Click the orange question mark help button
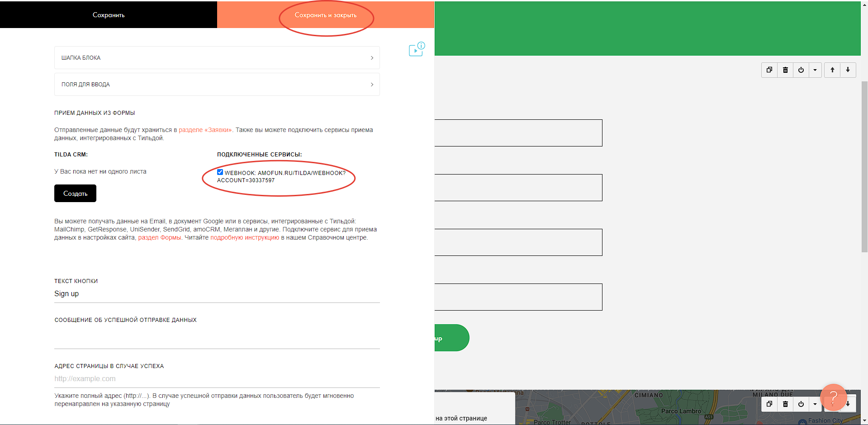 pos(833,397)
